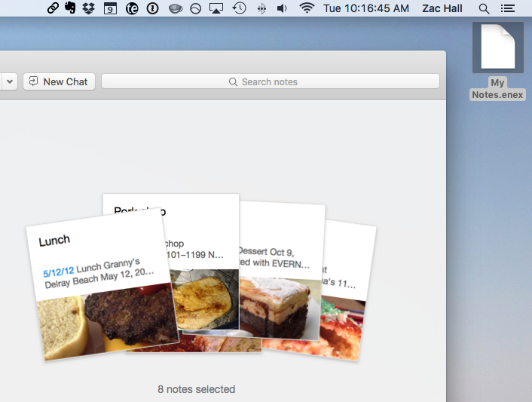Open the volume speaker icon

[283, 8]
